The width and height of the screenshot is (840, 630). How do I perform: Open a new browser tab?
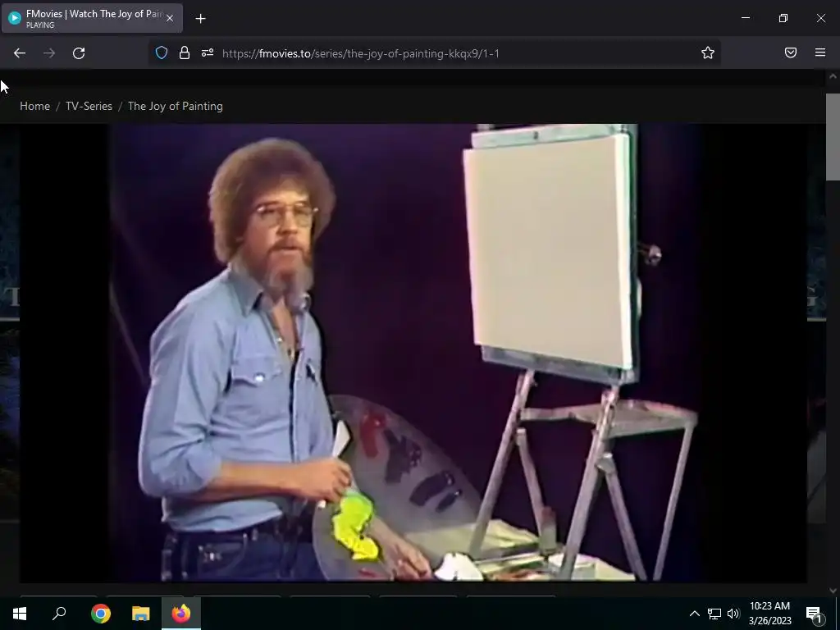tap(200, 19)
